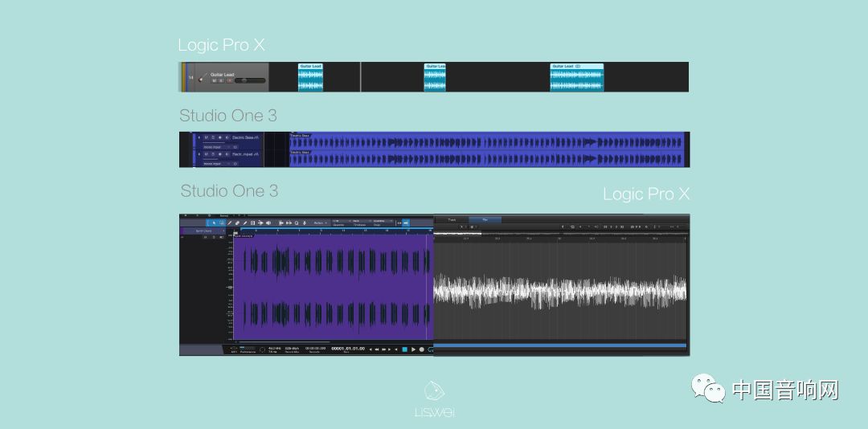868x429 pixels.
Task: Click the Record button in Studio One transport
Action: 422,349
